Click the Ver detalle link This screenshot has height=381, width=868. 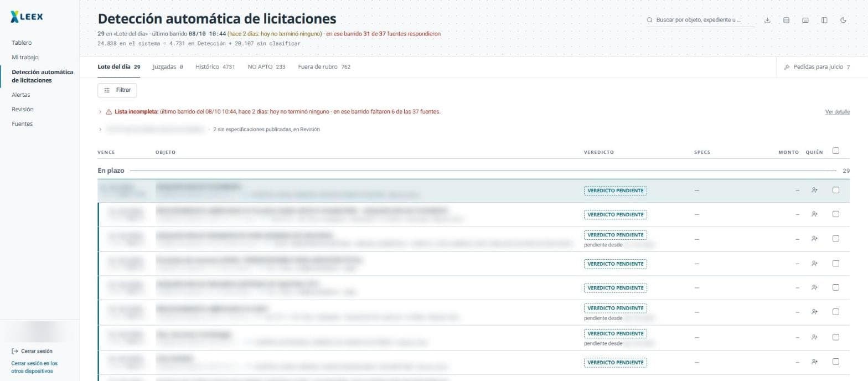tap(838, 112)
